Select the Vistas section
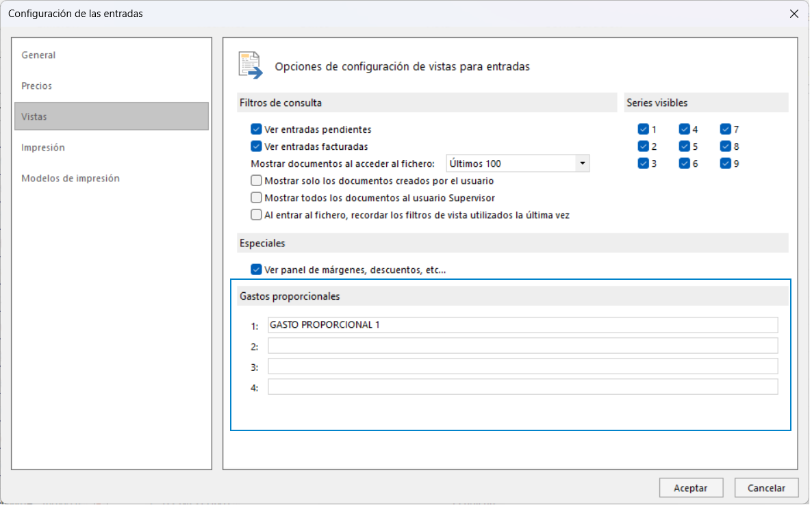 [x=112, y=116]
